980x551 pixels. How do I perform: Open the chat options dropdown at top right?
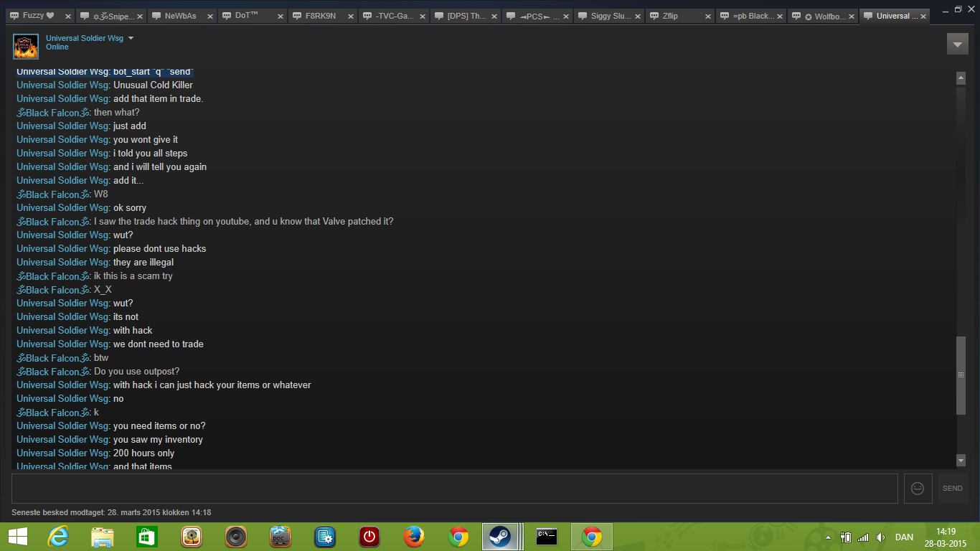pos(957,44)
